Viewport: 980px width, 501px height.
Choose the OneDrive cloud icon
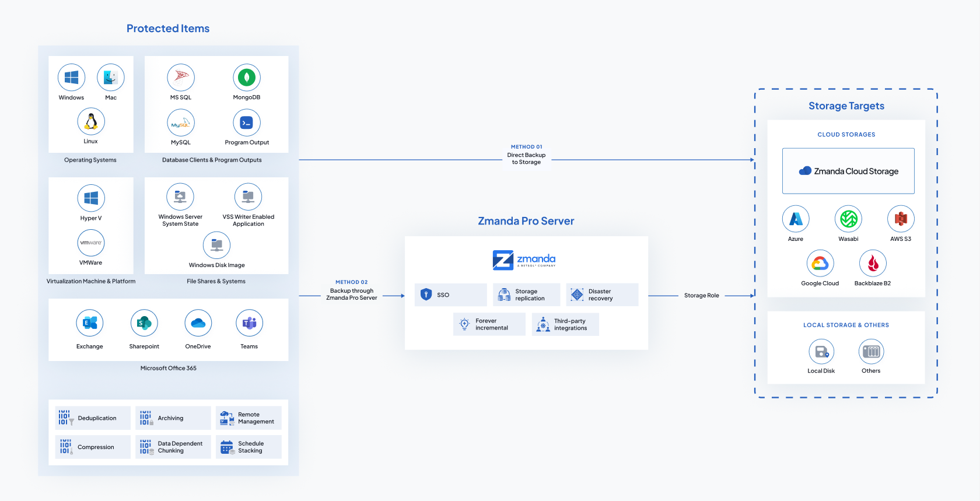coord(198,323)
